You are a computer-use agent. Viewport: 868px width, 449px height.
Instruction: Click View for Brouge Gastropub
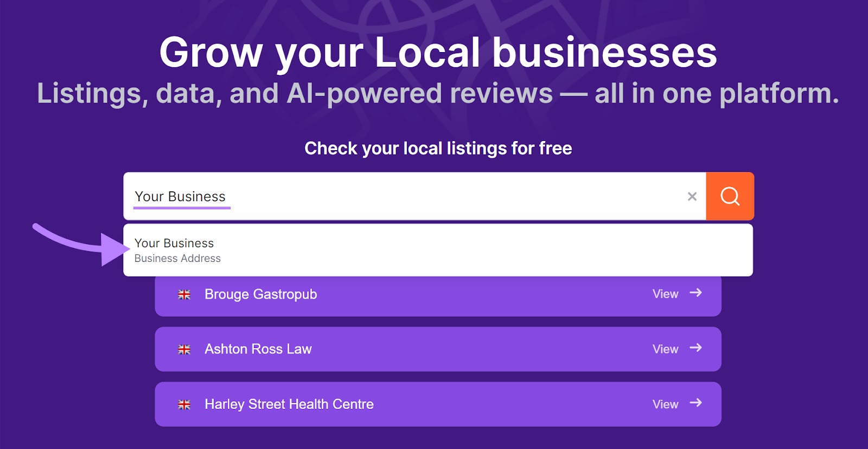tap(665, 294)
